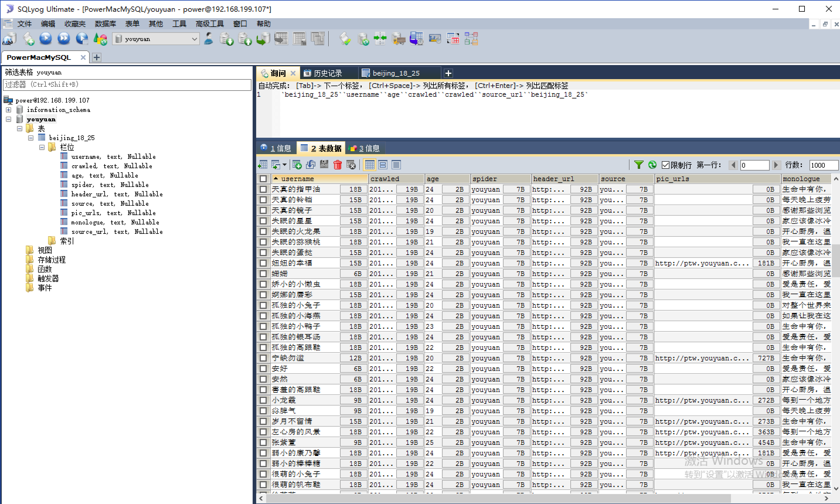Click red trash delete rows icon
The height and width of the screenshot is (504, 840).
point(337,165)
